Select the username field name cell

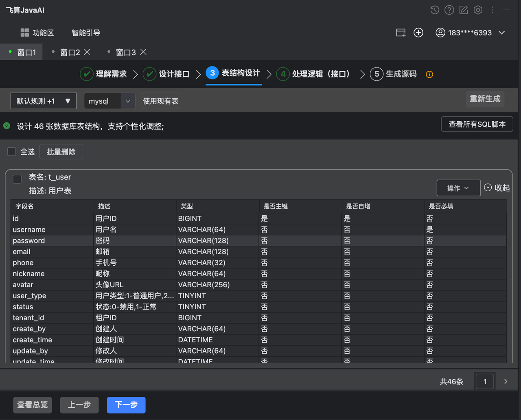point(52,230)
